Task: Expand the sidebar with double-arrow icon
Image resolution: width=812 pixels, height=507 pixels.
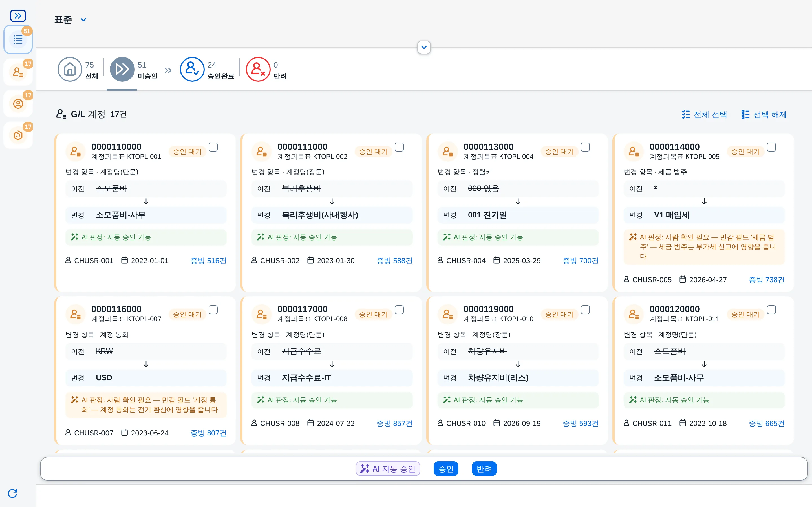Action: [18, 15]
